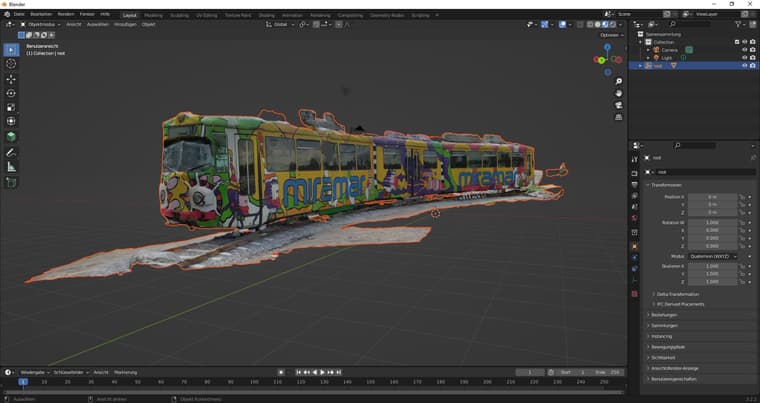Open the Tool properties tab
The image size is (760, 403).
(x=635, y=159)
